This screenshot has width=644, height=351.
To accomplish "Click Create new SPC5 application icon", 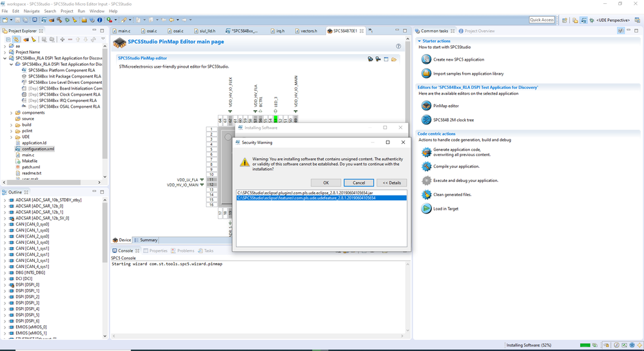I will point(426,59).
